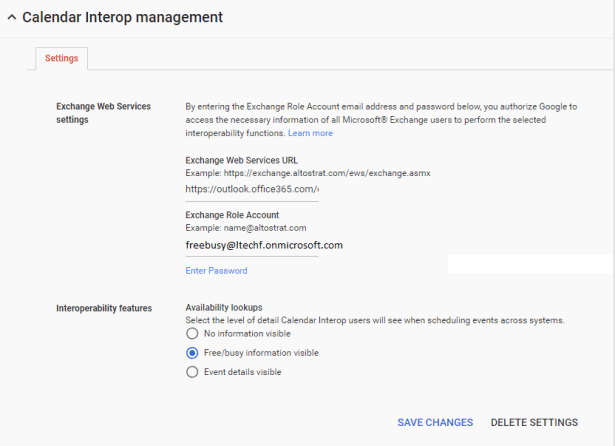Click the Exchange Web Services URL field label
Image resolution: width=615 pixels, height=446 pixels.
pos(244,160)
